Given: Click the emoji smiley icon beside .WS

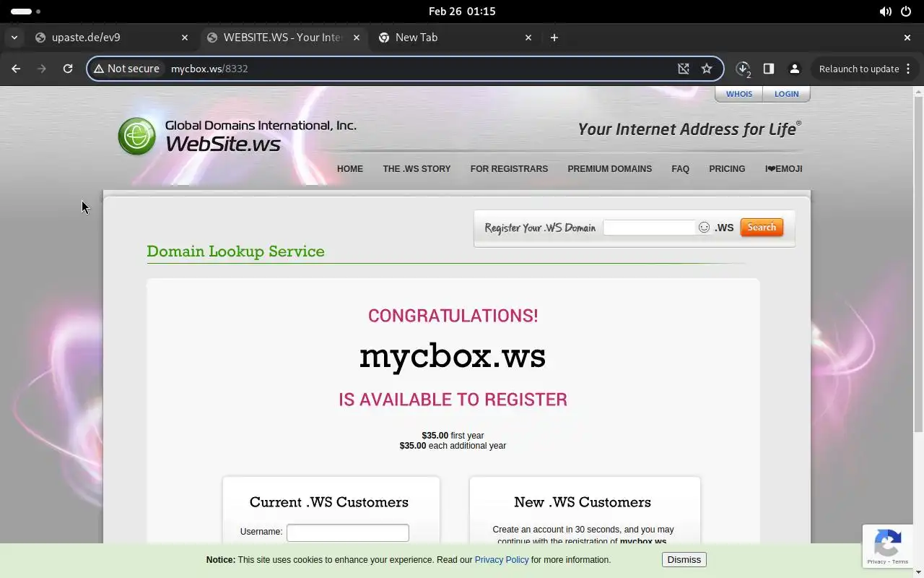Looking at the screenshot, I should [x=704, y=228].
